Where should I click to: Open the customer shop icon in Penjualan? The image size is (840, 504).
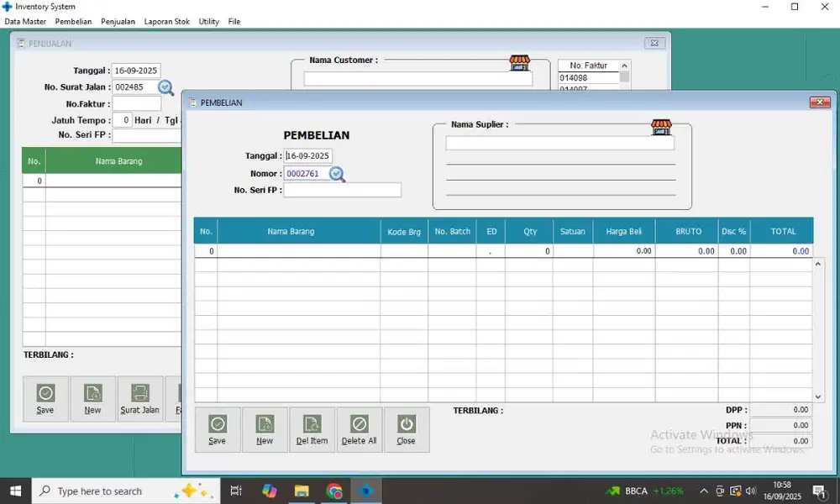[x=520, y=63]
